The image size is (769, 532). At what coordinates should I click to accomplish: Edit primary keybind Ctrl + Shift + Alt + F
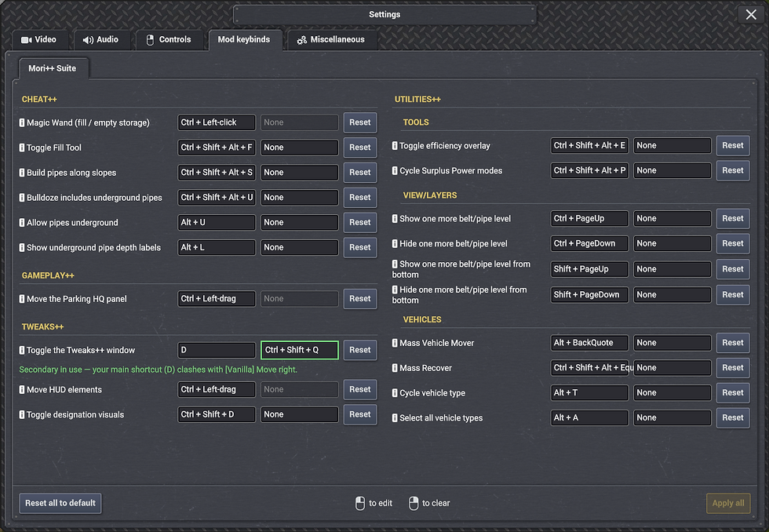pyautogui.click(x=217, y=148)
